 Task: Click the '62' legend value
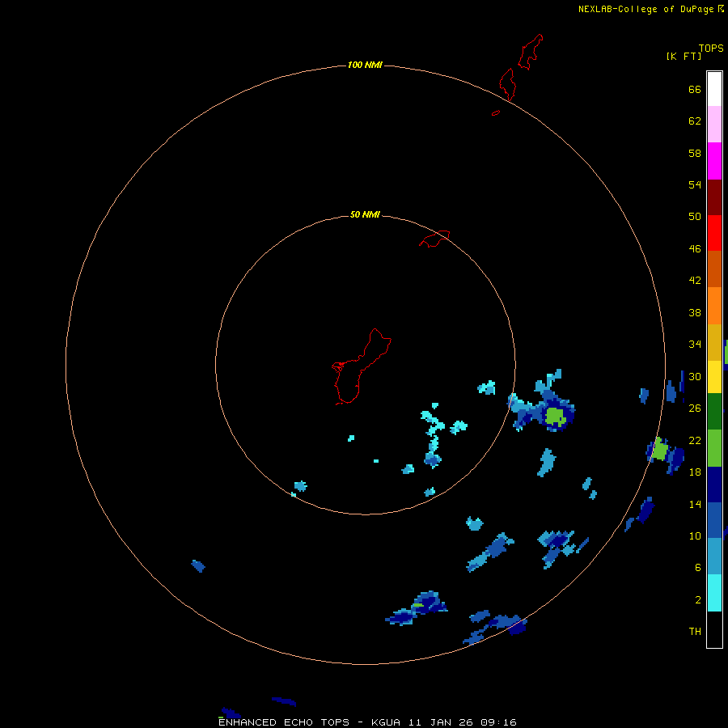695,121
